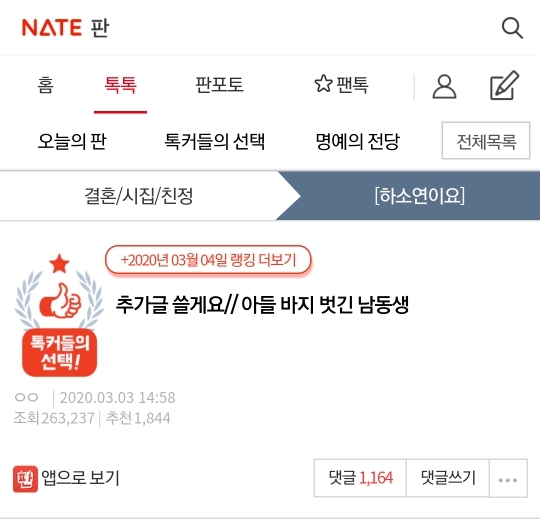Tap the write post pencil icon

point(505,85)
